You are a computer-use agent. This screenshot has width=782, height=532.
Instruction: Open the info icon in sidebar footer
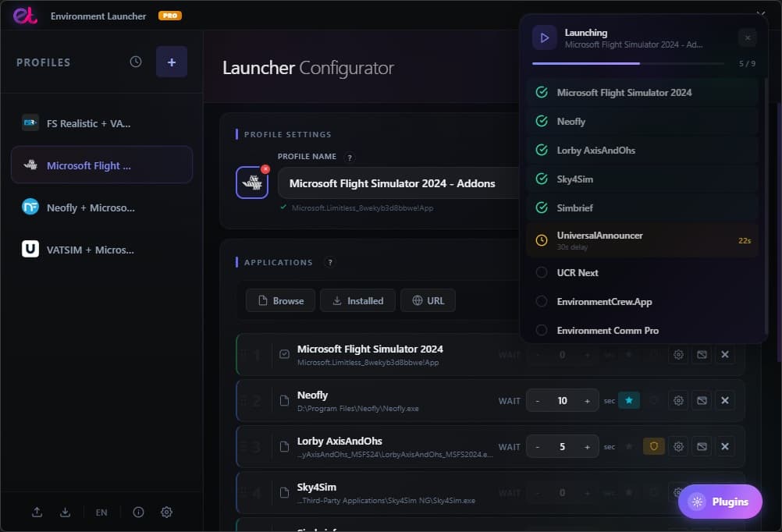tap(138, 512)
